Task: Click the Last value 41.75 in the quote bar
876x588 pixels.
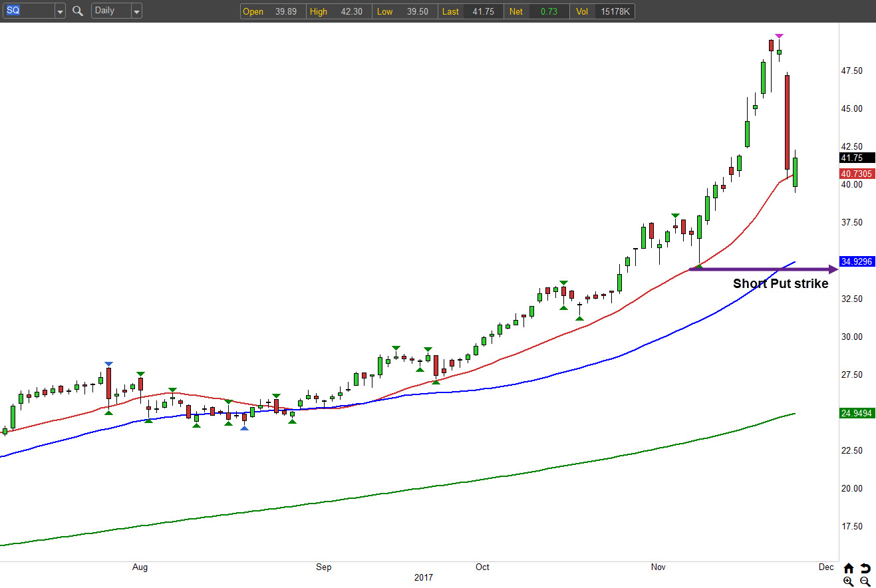Action: click(x=483, y=11)
